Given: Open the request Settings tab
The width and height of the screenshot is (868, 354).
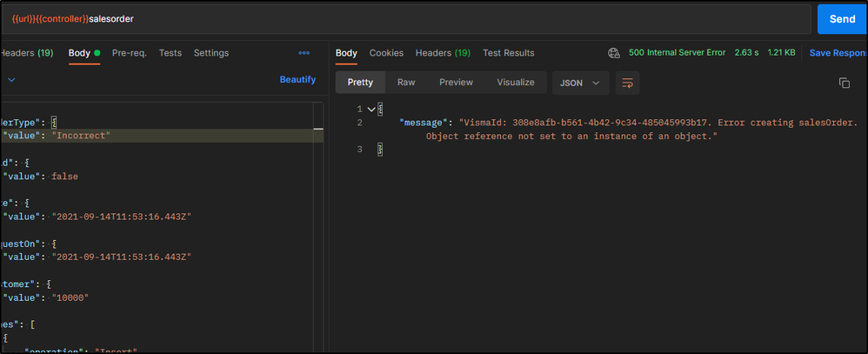Looking at the screenshot, I should pyautogui.click(x=211, y=53).
